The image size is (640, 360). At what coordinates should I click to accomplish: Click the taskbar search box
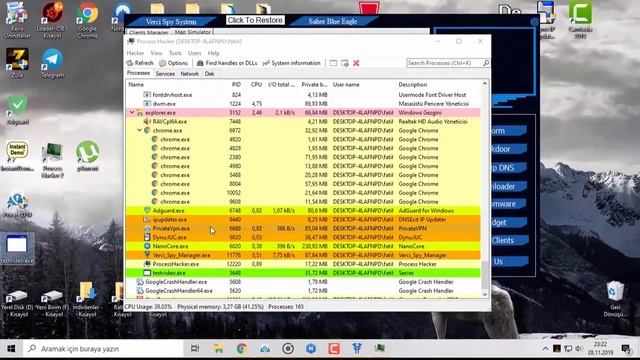click(103, 349)
